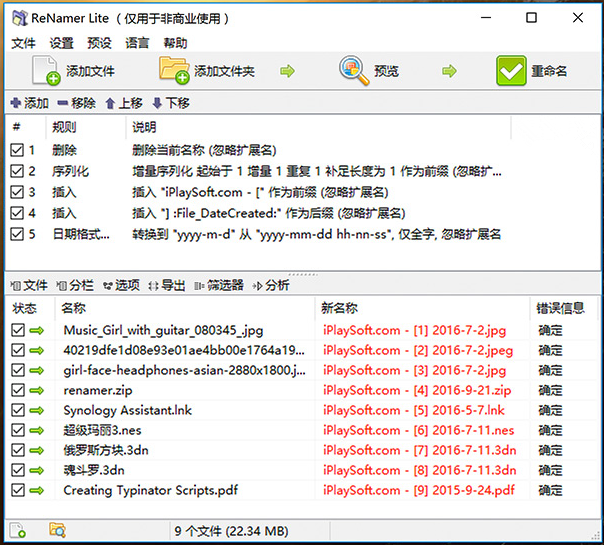Open the 设置 settings menu

coord(61,43)
